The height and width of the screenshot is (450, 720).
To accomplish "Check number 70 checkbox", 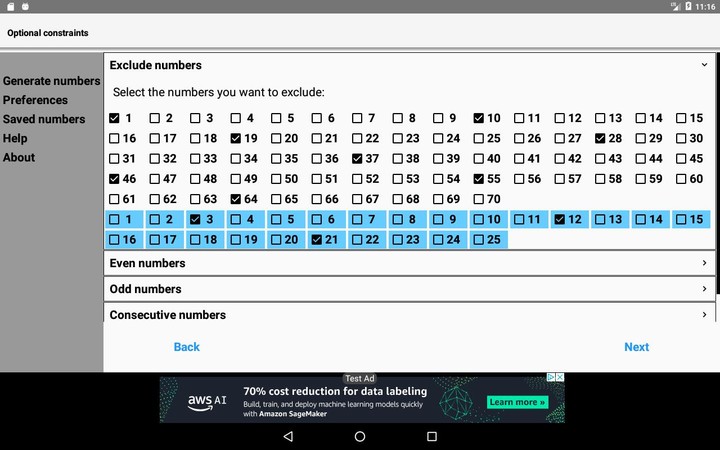I will tap(479, 199).
